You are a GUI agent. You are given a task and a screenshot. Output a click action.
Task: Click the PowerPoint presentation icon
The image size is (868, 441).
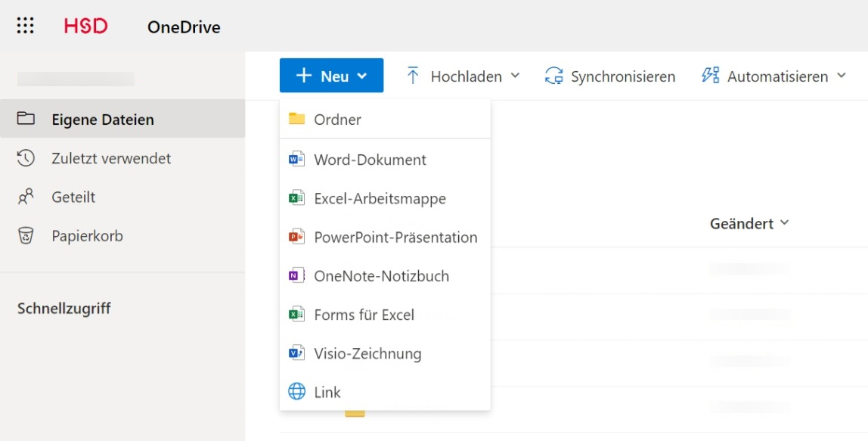(296, 237)
